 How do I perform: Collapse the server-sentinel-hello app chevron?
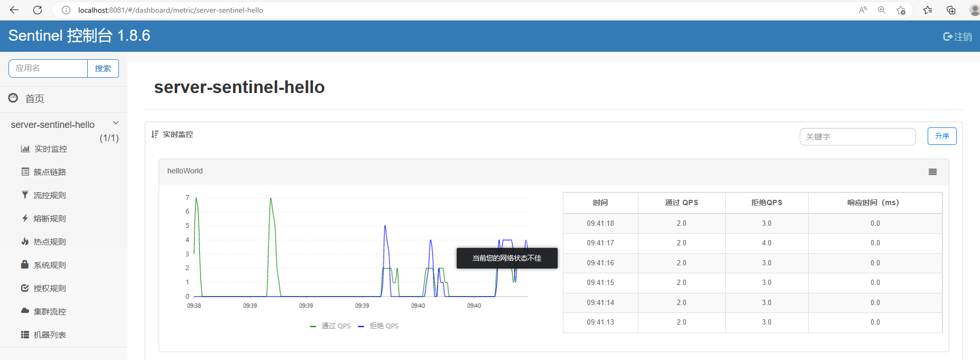pos(116,123)
